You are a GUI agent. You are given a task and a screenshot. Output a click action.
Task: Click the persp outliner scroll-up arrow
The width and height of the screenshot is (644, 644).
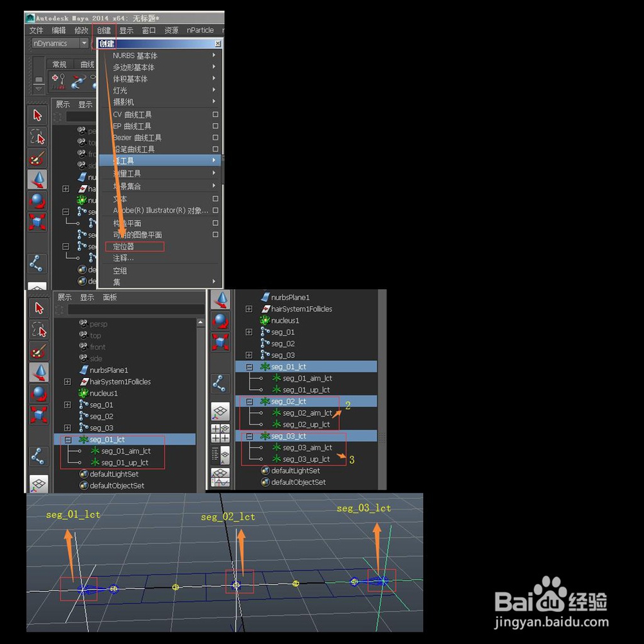click(x=200, y=323)
